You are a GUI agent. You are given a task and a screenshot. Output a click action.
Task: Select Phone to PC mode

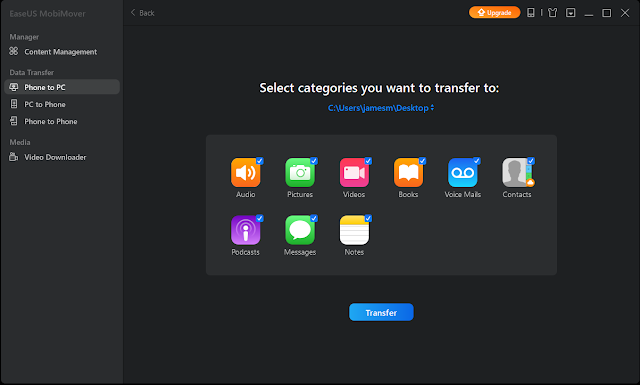pyautogui.click(x=62, y=87)
